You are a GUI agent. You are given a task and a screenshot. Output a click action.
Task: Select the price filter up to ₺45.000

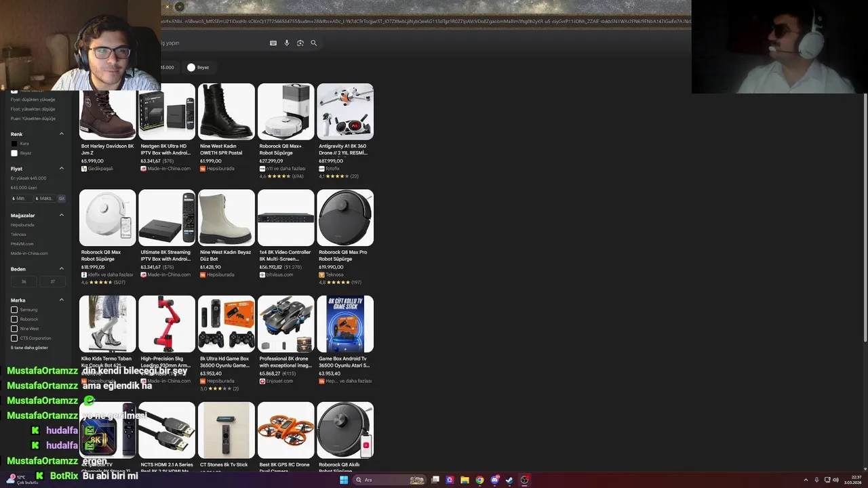coord(28,178)
